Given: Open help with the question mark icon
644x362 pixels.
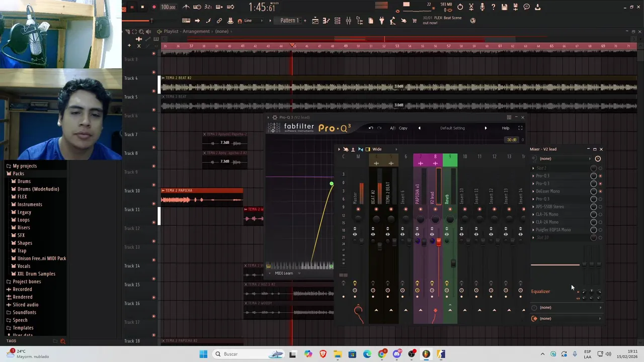Looking at the screenshot, I should [493, 7].
